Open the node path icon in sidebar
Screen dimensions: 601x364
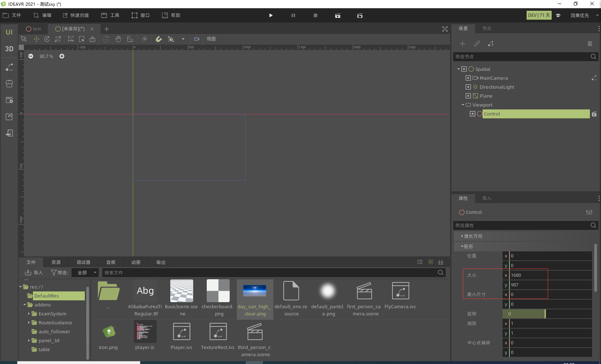point(9,67)
